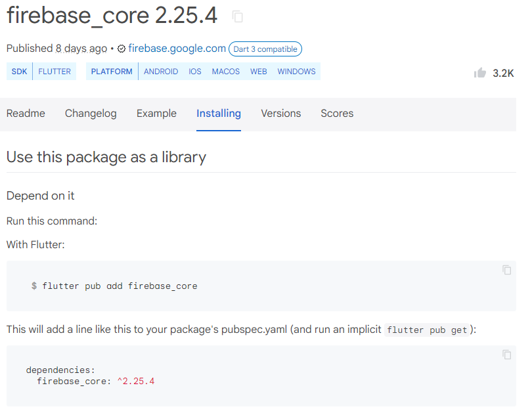532x415 pixels.
Task: Copy the dependencies pubspec snippet
Action: pyautogui.click(x=506, y=355)
